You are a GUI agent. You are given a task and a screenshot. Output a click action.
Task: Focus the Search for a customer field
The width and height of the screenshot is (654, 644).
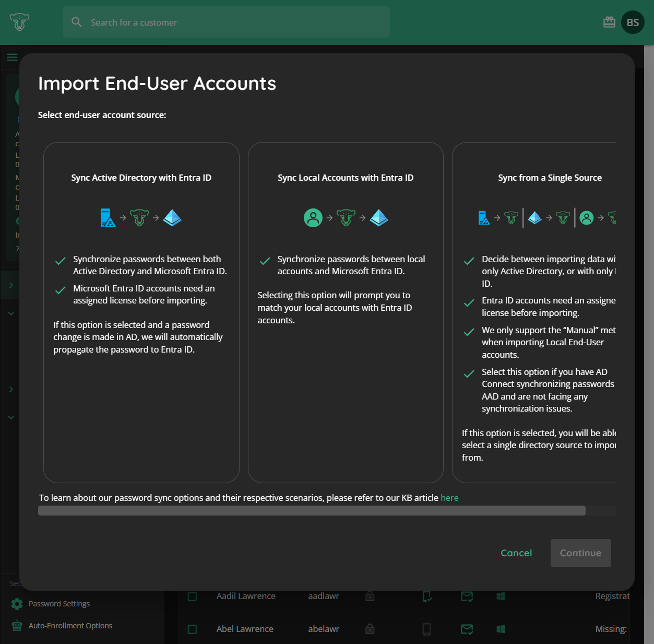[x=226, y=22]
